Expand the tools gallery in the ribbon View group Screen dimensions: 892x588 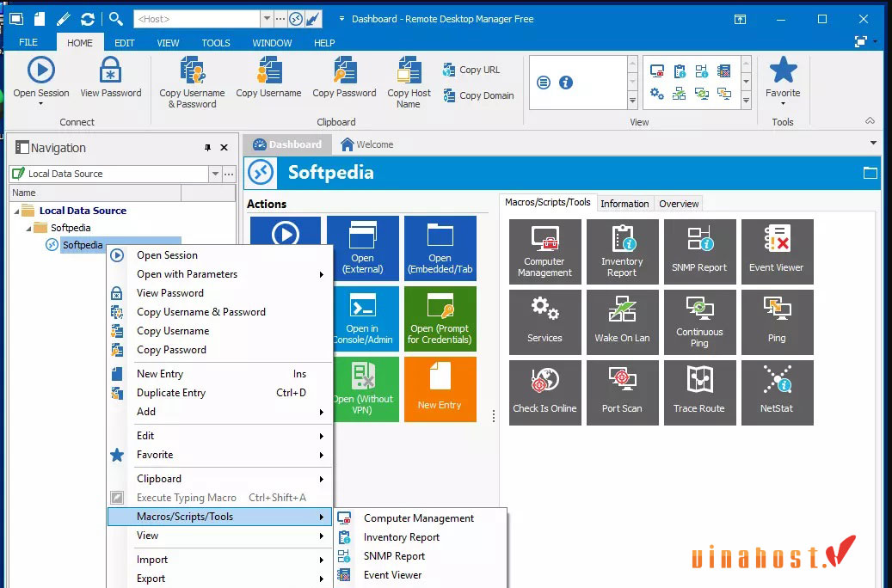[746, 101]
